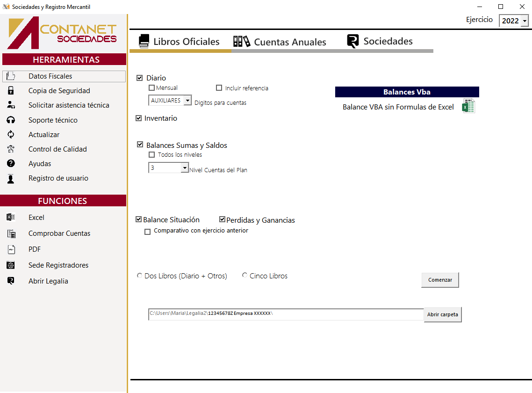The image size is (532, 393).
Task: Uncheck the Balance Situación checkbox
Action: 138,219
